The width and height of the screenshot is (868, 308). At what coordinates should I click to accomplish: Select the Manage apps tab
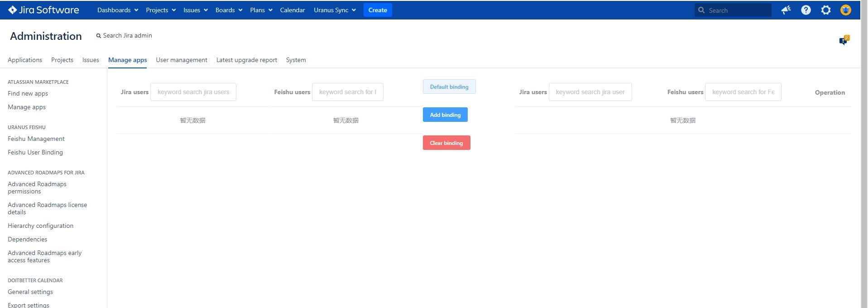pos(127,60)
